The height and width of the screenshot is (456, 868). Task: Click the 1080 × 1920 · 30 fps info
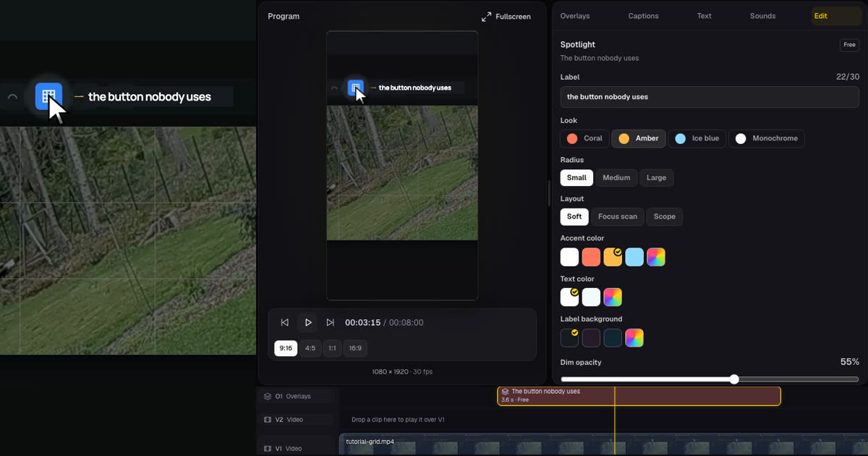click(402, 372)
